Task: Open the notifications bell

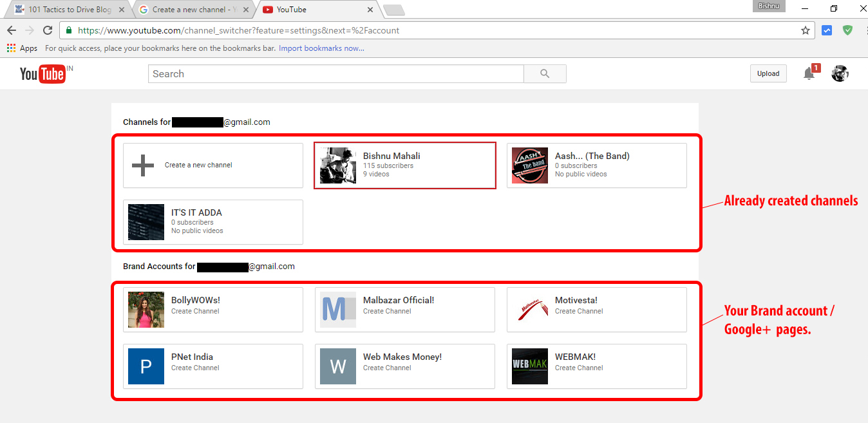Action: point(809,74)
